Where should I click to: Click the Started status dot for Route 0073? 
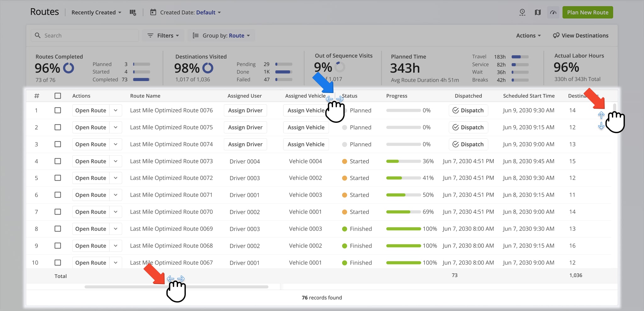[x=345, y=161]
